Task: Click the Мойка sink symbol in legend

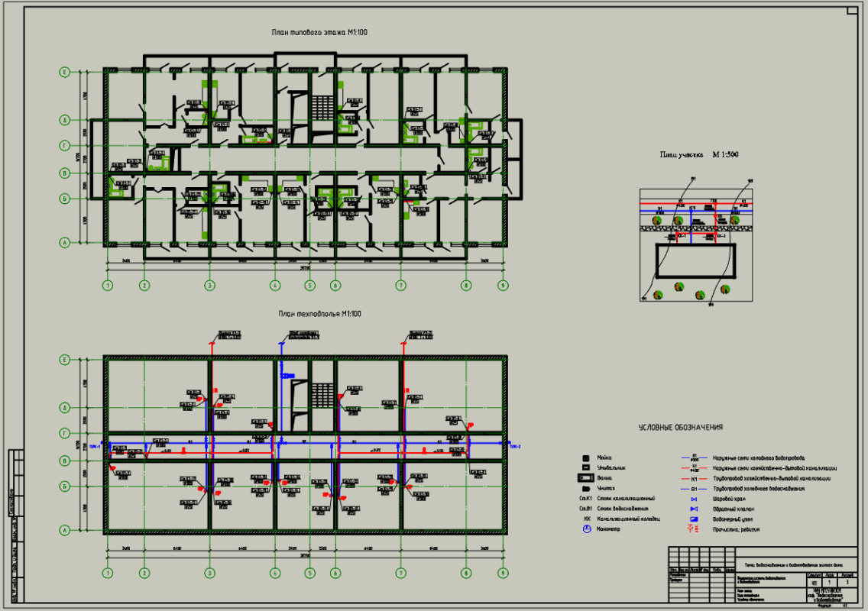Action: pyautogui.click(x=586, y=457)
